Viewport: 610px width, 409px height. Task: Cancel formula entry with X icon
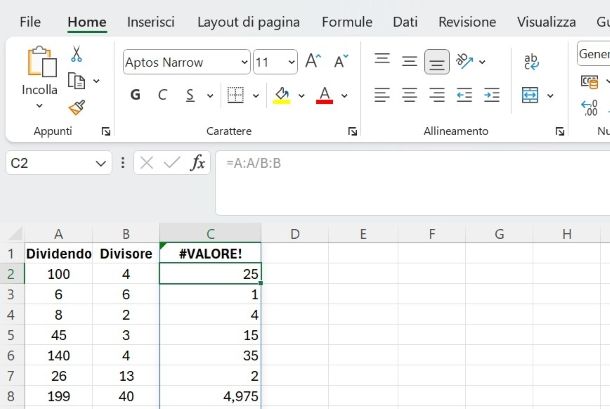146,163
